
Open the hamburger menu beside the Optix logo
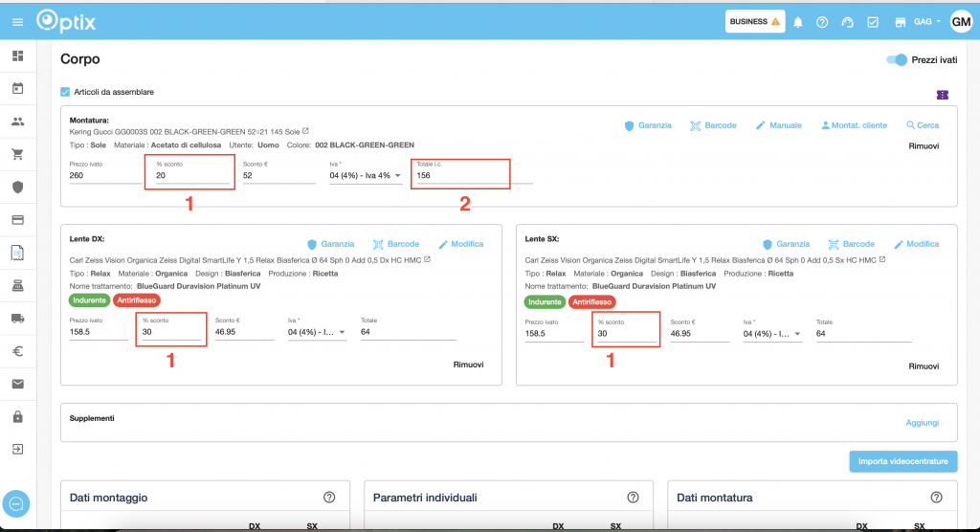(17, 21)
